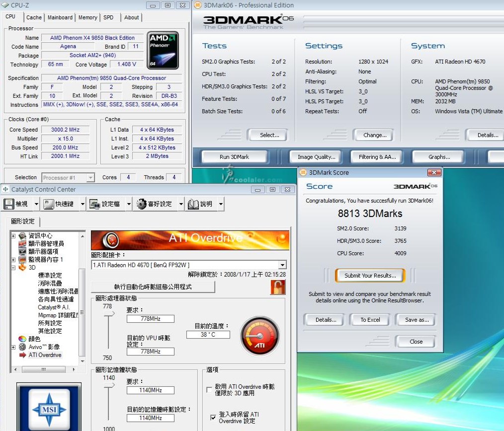Image resolution: width=504 pixels, height=431 pixels.
Task: Click the tree panel horizontal scrollbar
Action: (44, 369)
